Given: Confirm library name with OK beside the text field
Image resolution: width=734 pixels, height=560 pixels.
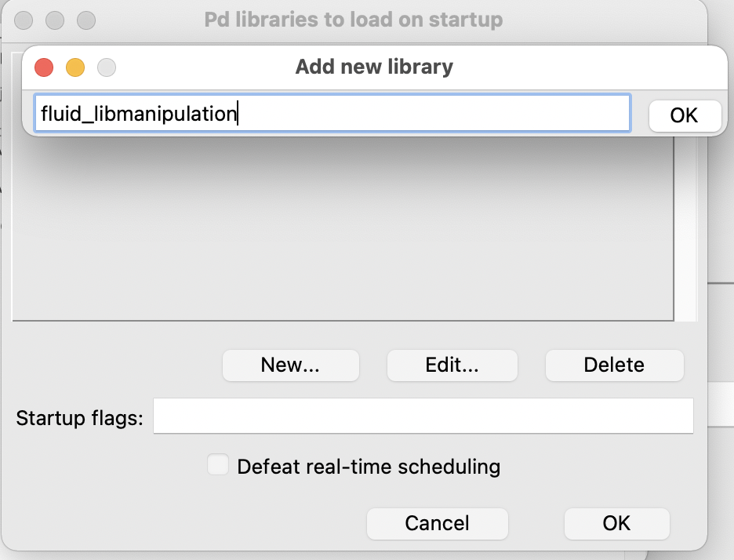Looking at the screenshot, I should [x=685, y=115].
